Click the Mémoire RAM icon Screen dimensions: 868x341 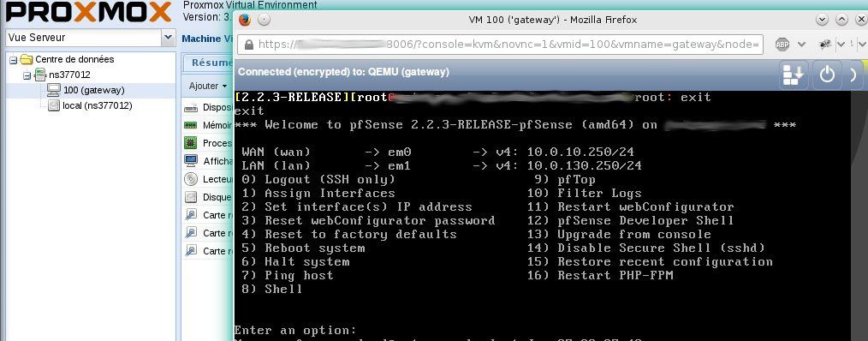191,125
